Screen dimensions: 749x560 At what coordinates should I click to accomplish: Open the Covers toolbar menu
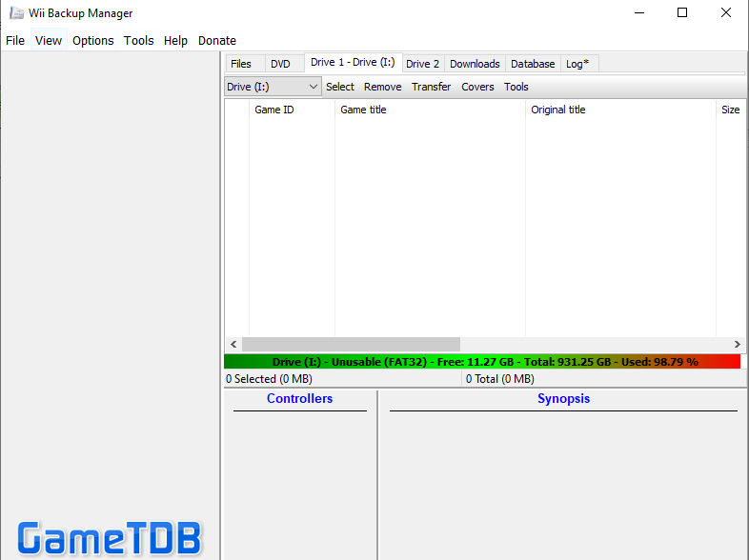(x=477, y=87)
